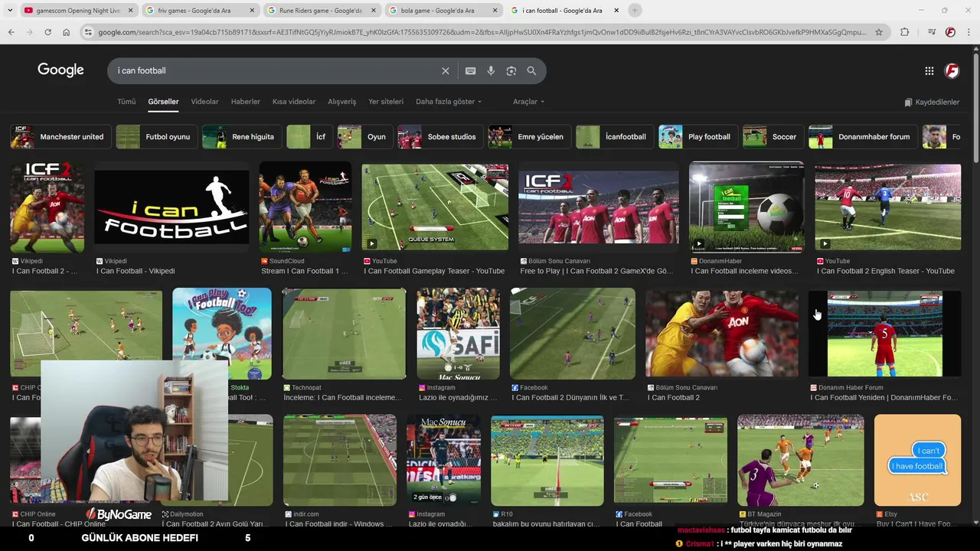Open the on-screen keyboard icon in search bar
This screenshot has width=980, height=551.
point(471,70)
